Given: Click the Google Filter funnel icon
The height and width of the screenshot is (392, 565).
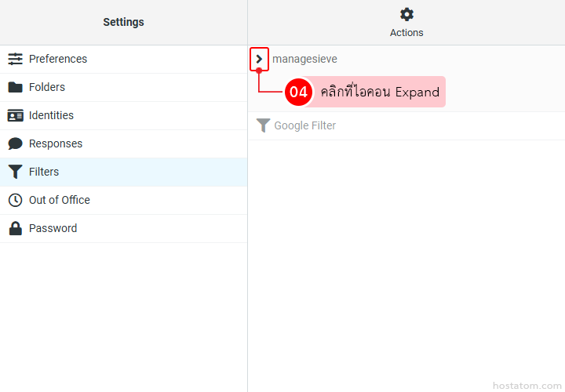Looking at the screenshot, I should click(263, 125).
